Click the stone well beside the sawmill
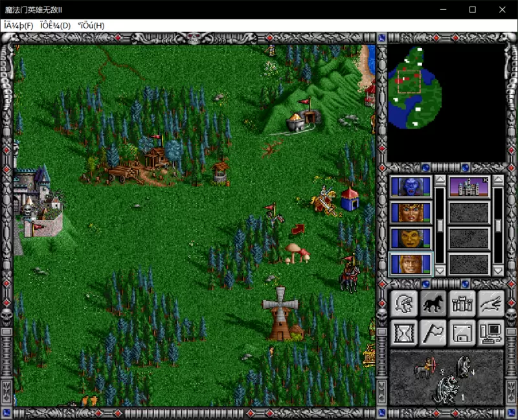 (x=220, y=172)
